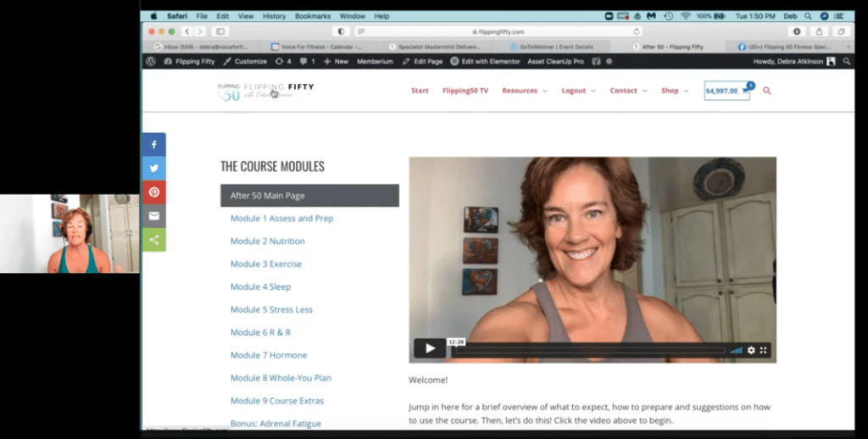Click the site search magnifier icon

(x=766, y=91)
